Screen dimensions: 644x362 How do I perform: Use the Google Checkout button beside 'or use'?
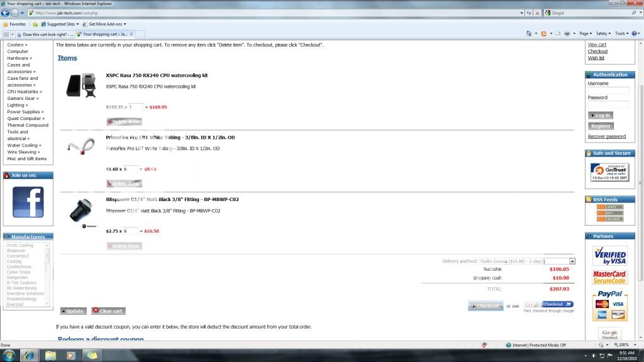click(548, 304)
